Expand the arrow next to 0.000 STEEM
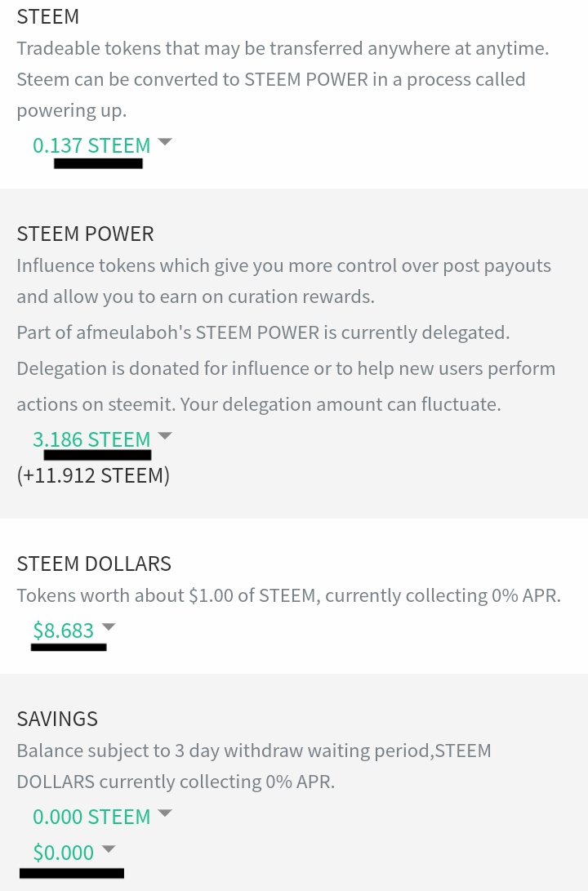The width and height of the screenshot is (588, 891). pyautogui.click(x=165, y=813)
